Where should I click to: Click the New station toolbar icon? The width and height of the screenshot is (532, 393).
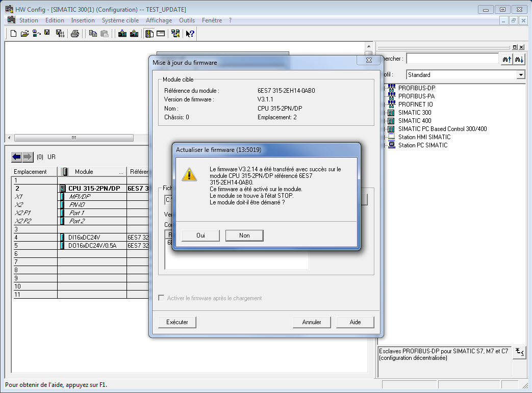pyautogui.click(x=14, y=34)
